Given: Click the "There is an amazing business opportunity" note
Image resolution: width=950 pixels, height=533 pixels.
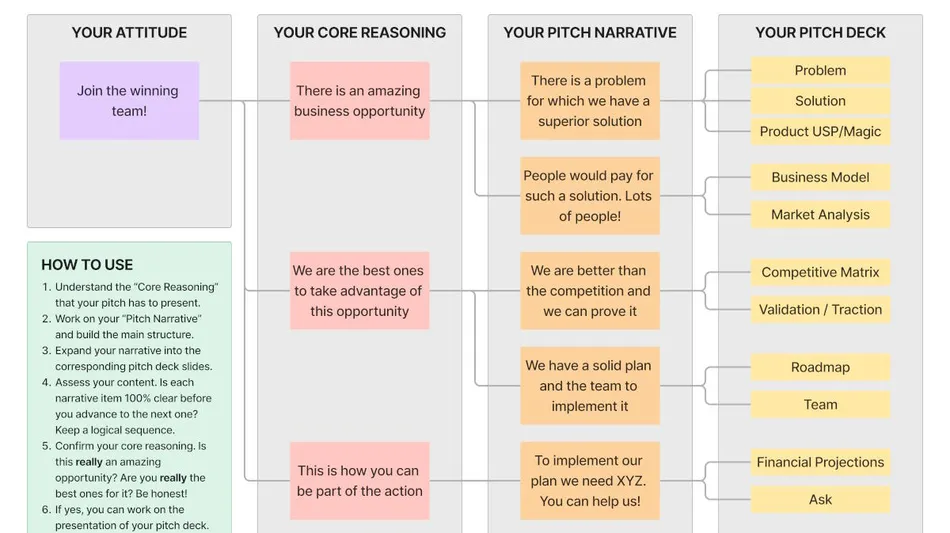Looking at the screenshot, I should coord(360,101).
